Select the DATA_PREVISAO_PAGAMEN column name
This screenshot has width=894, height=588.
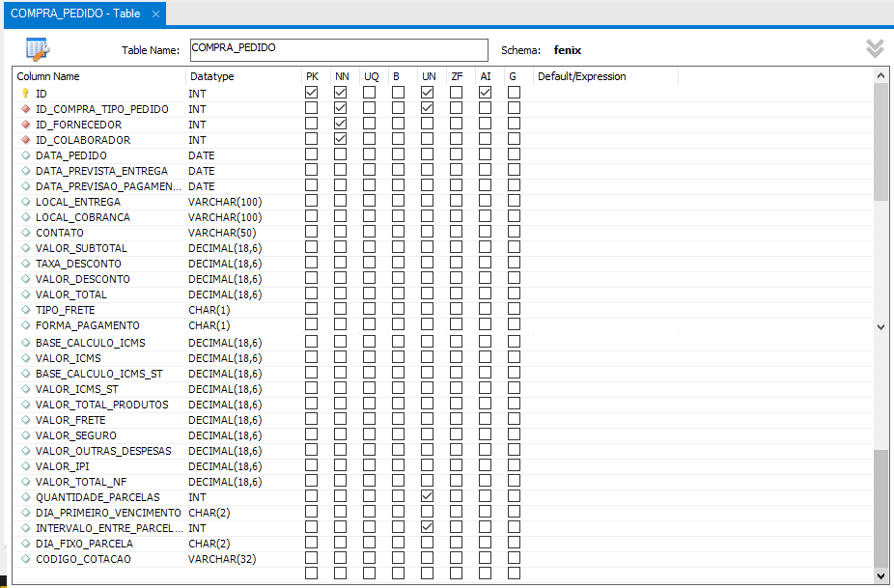(x=108, y=186)
